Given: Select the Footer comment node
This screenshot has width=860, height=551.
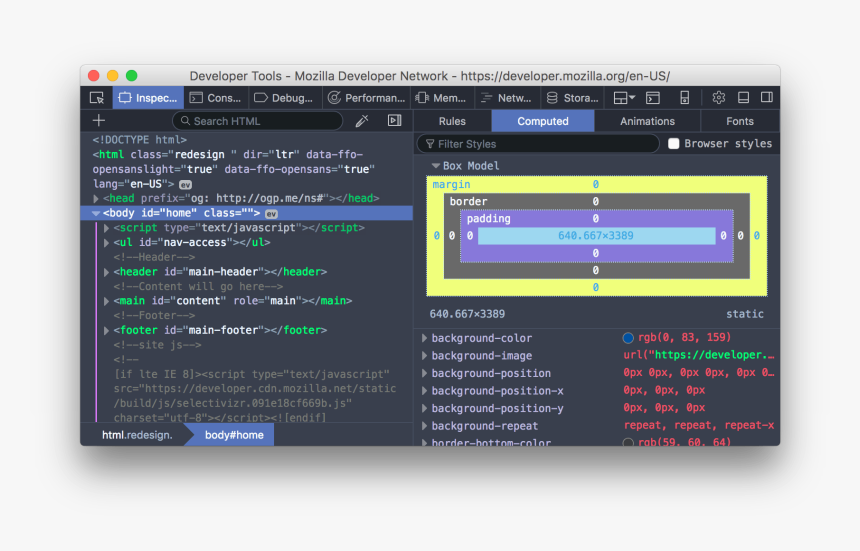Looking at the screenshot, I should tap(154, 316).
